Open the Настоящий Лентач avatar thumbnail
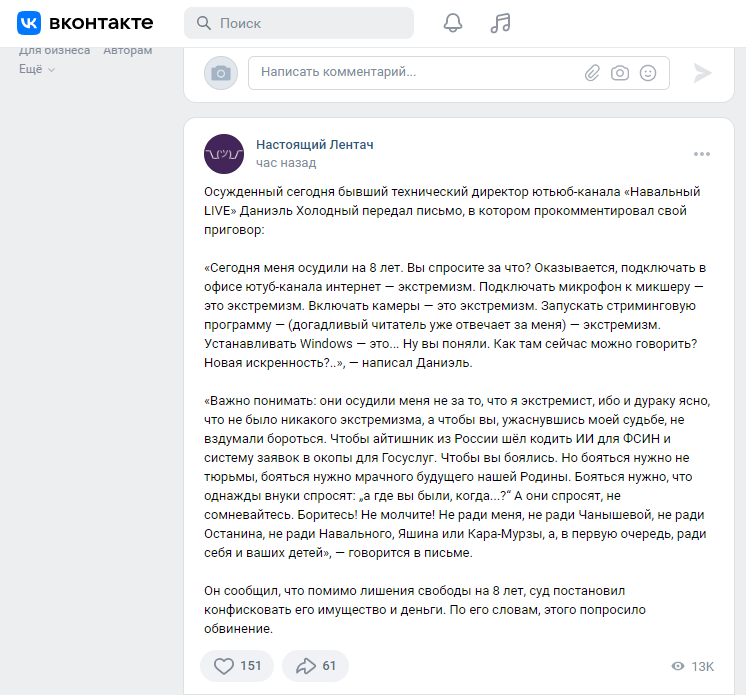This screenshot has width=746, height=695. pos(224,154)
